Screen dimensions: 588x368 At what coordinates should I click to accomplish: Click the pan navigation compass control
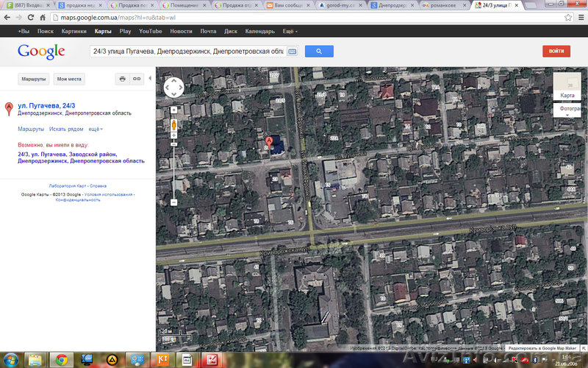tap(173, 88)
